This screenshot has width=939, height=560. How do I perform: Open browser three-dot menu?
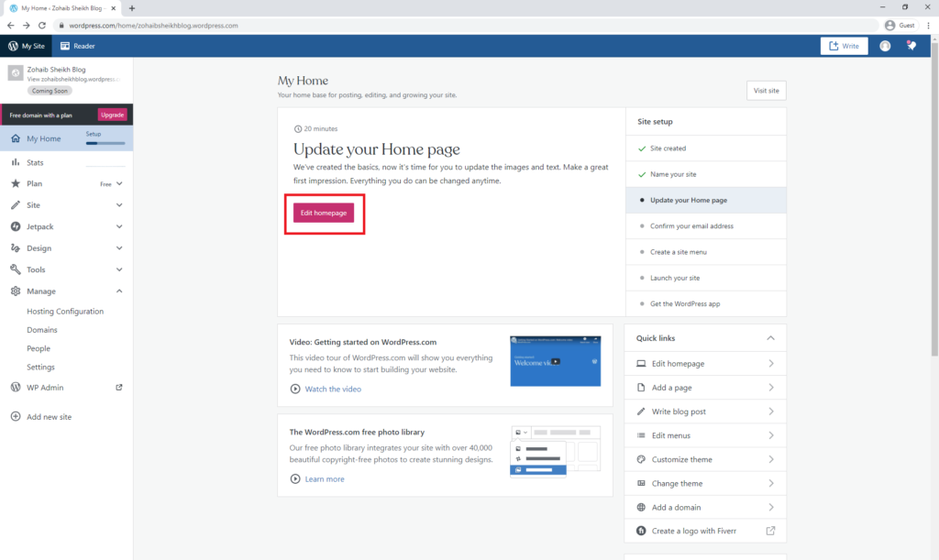coord(928,25)
